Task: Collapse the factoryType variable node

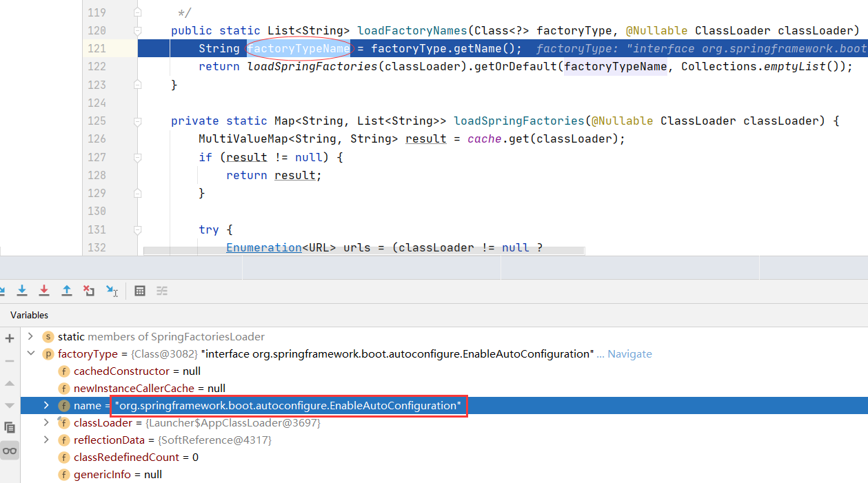Action: click(30, 353)
